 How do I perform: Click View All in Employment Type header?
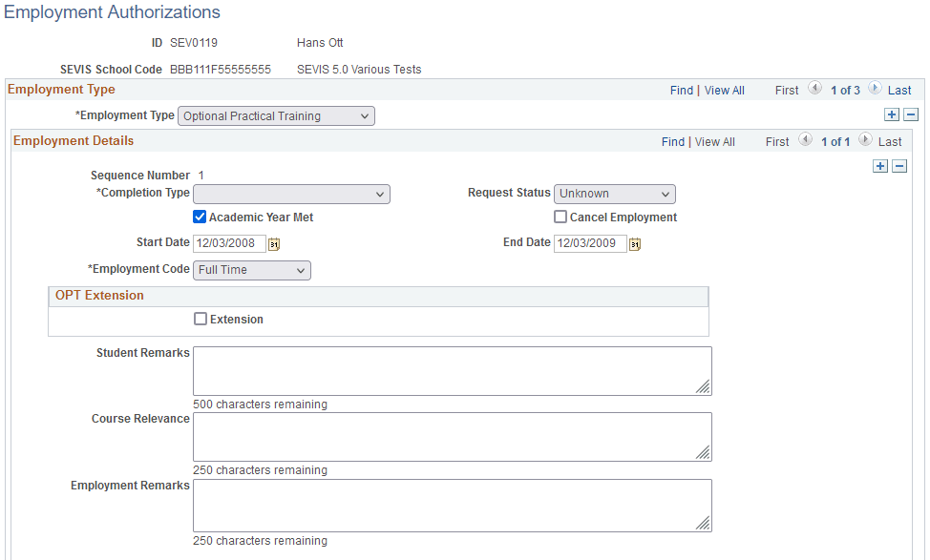pyautogui.click(x=724, y=89)
